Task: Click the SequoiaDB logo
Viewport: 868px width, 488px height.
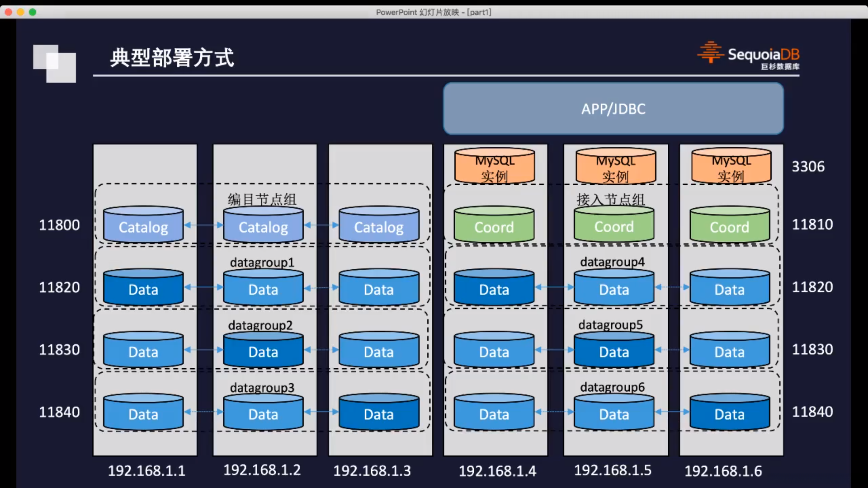Action: tap(748, 56)
